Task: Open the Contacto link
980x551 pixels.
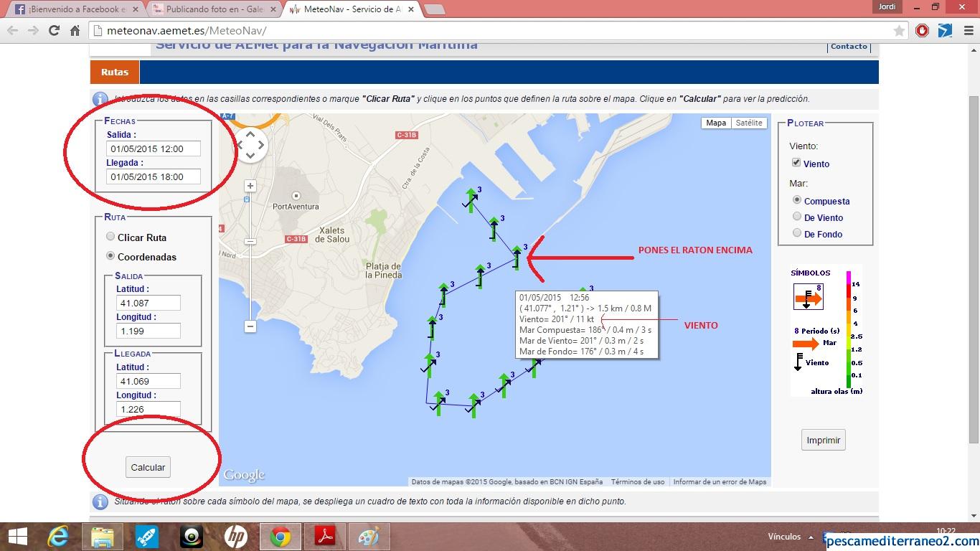Action: (x=849, y=47)
